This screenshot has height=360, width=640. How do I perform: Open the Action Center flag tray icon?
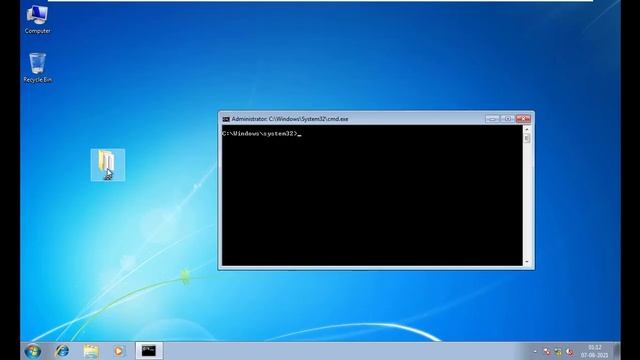(547, 351)
